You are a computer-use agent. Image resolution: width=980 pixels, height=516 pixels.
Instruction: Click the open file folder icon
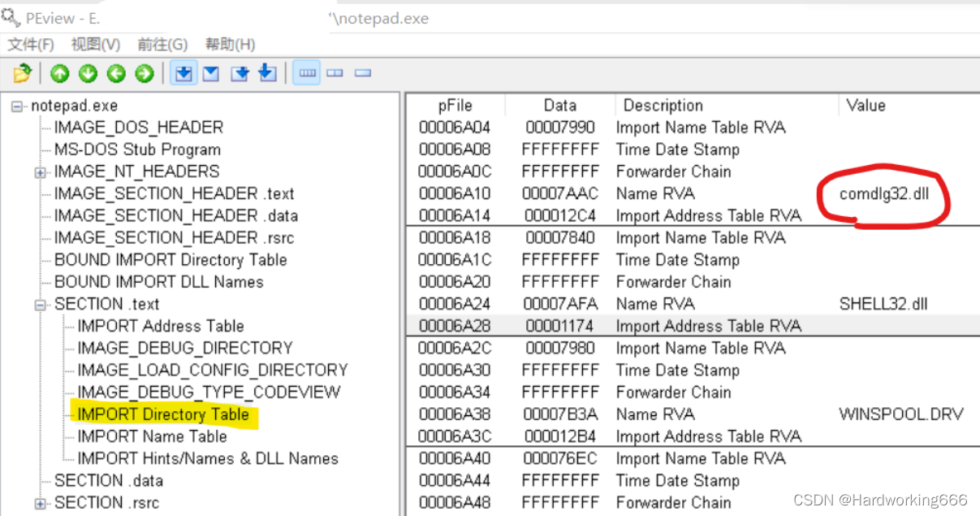click(23, 74)
